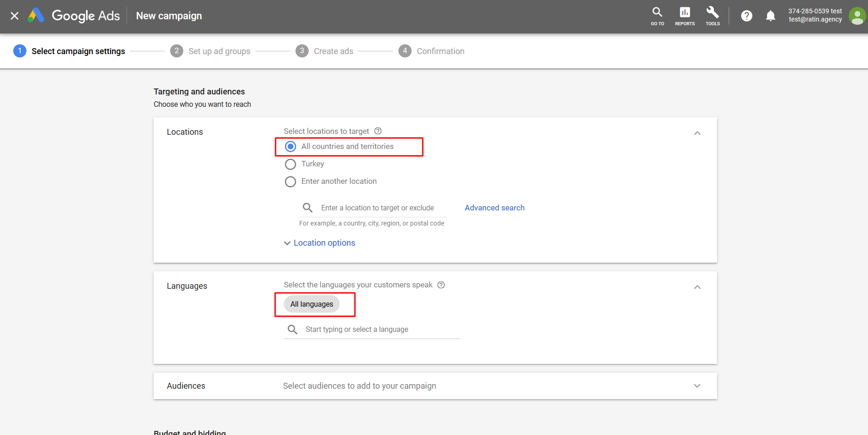The height and width of the screenshot is (435, 868).
Task: Click the 'New campaign' title
Action: click(x=169, y=16)
